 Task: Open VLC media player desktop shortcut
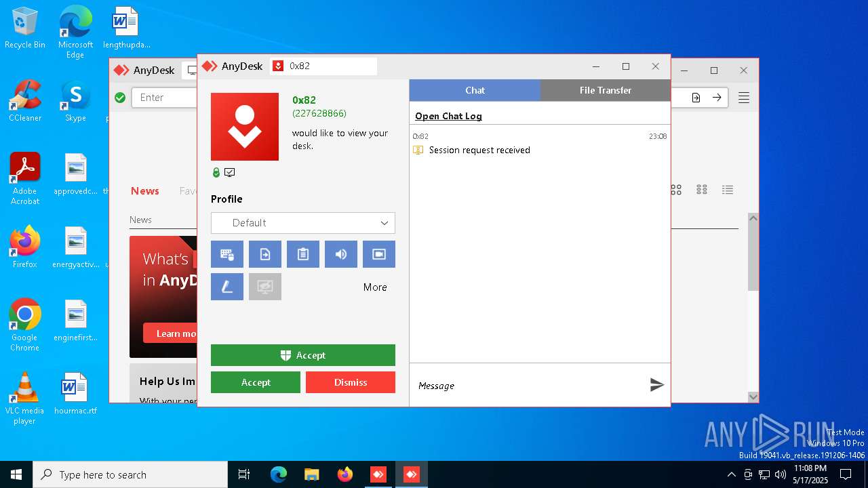pyautogui.click(x=25, y=398)
